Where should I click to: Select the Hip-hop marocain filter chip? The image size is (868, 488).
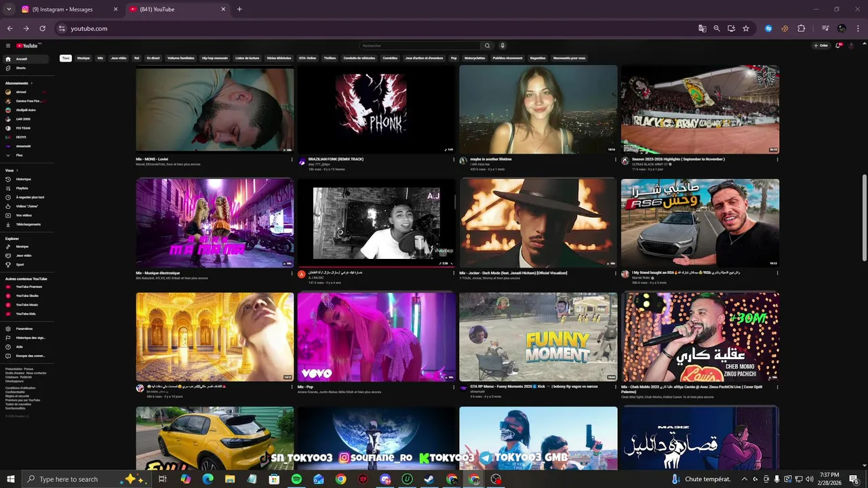click(x=215, y=58)
